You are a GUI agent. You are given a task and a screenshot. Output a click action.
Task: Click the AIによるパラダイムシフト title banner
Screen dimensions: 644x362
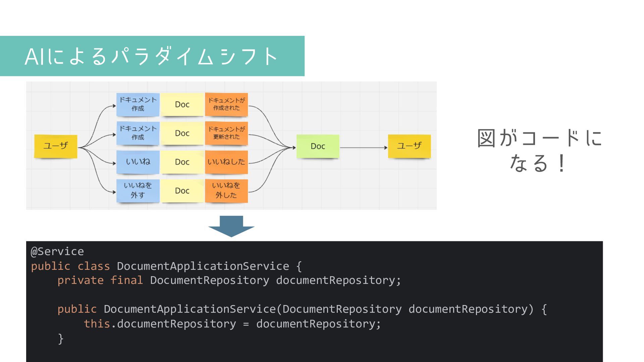click(152, 56)
